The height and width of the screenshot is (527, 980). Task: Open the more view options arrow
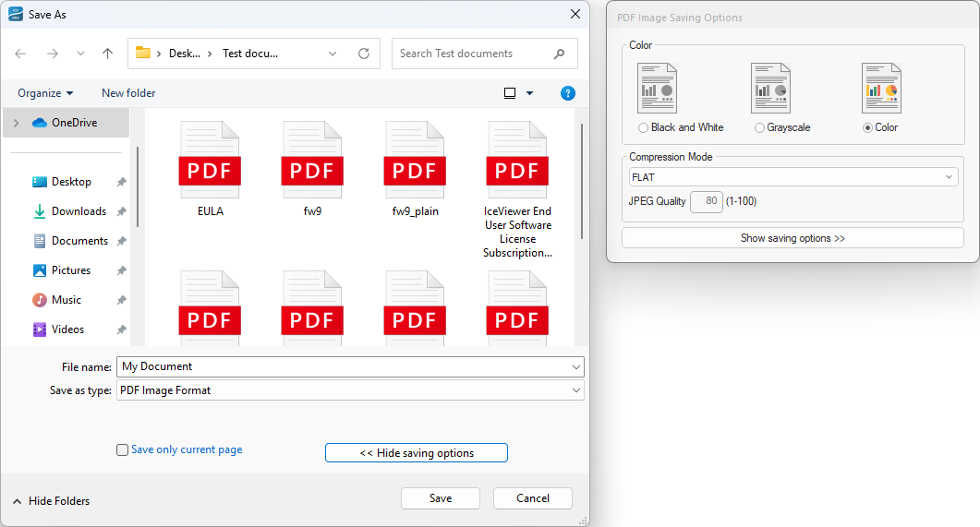point(529,93)
